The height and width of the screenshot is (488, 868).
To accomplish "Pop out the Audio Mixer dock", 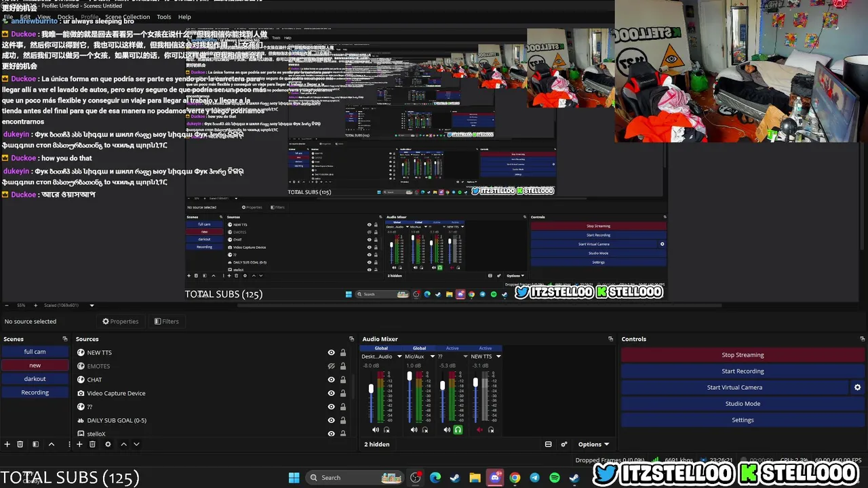I will point(610,339).
